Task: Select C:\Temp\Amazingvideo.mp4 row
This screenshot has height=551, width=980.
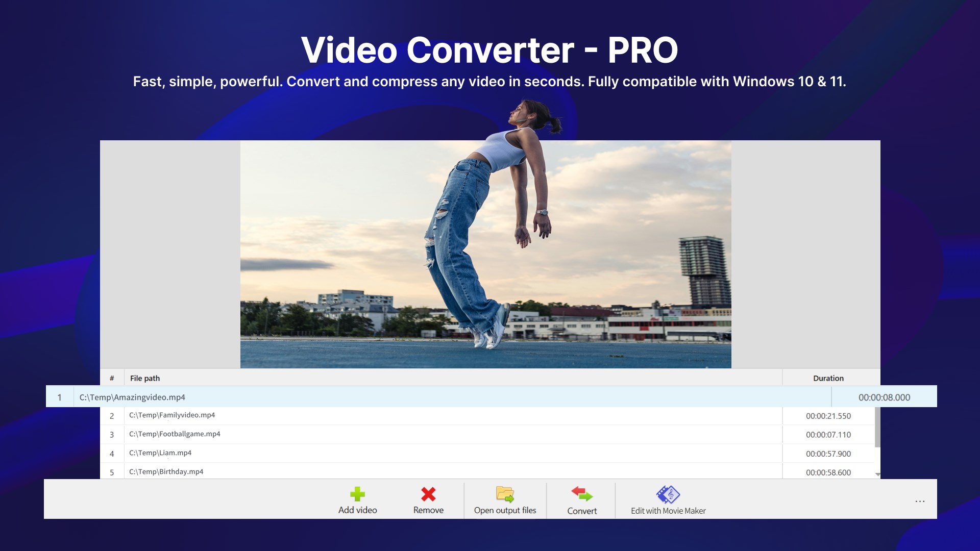Action: click(491, 397)
